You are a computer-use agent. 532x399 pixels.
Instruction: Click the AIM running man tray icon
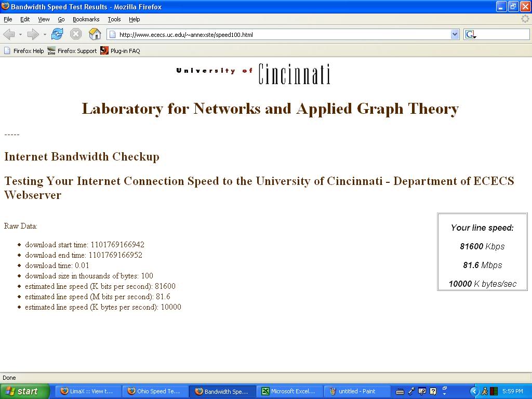pos(484,391)
